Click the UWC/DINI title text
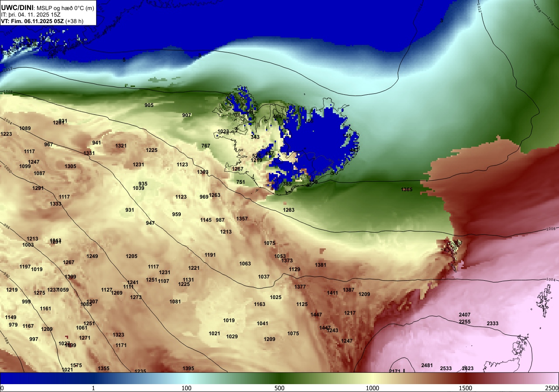 tap(17, 7)
